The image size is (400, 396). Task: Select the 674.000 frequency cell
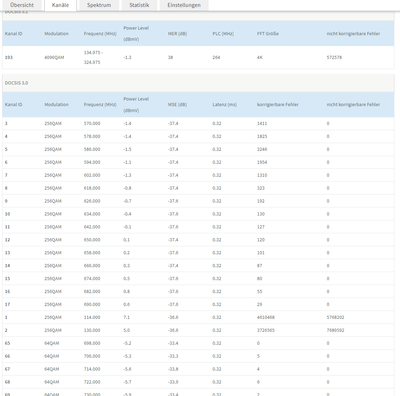coord(92,279)
